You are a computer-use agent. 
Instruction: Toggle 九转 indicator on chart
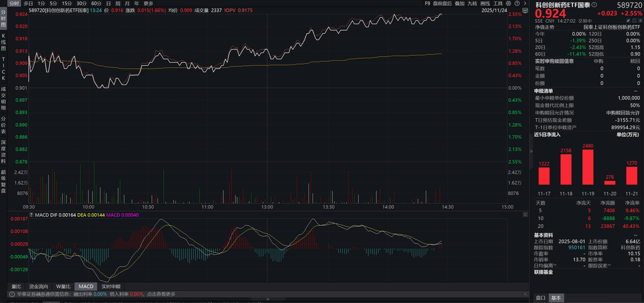(472, 3)
